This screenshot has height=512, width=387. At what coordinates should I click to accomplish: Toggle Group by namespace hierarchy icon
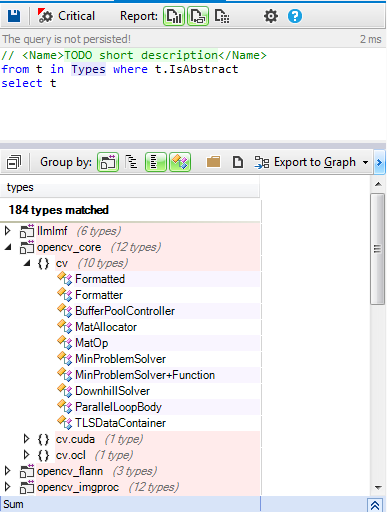[x=131, y=162]
